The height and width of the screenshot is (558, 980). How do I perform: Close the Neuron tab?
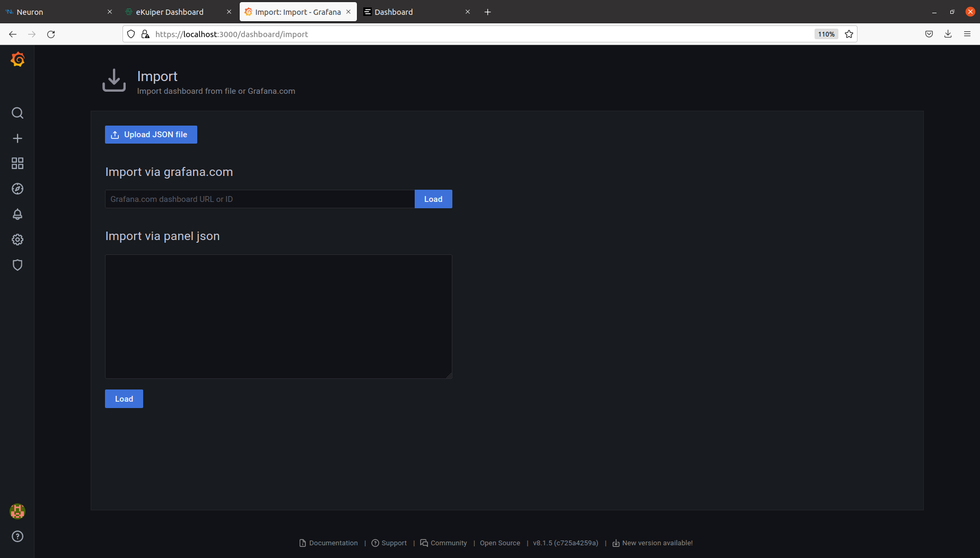coord(110,12)
